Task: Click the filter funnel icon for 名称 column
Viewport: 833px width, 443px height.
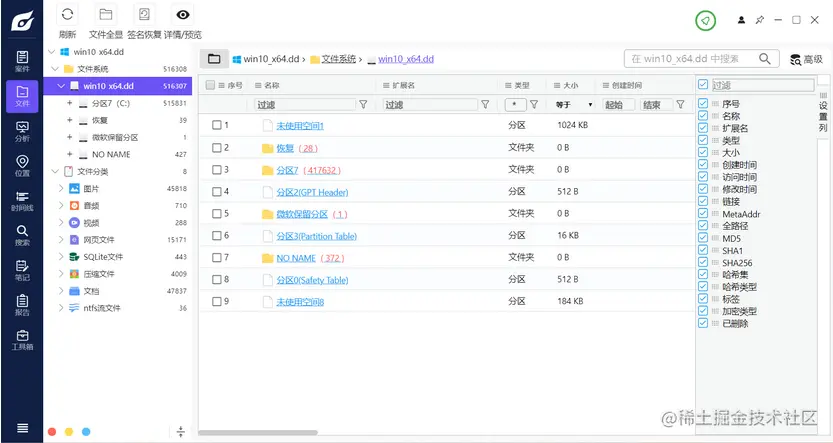Action: click(363, 105)
